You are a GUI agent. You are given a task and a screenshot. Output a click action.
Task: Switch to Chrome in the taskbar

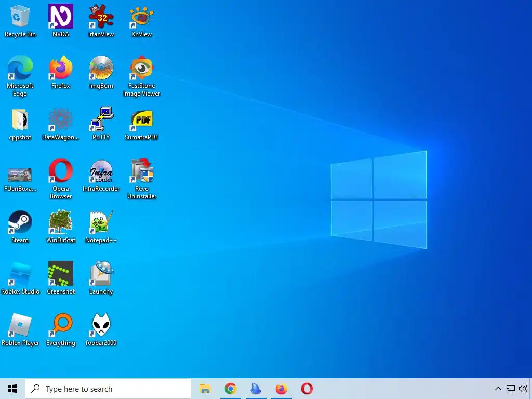(230, 389)
